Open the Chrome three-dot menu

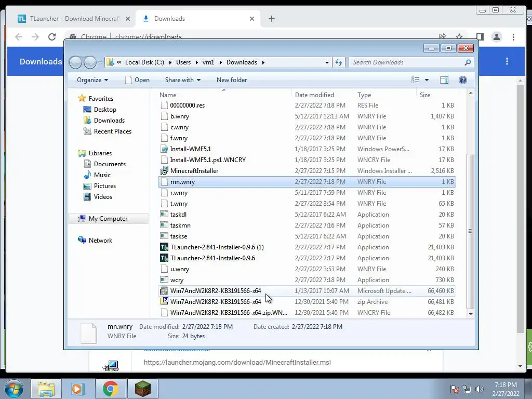click(513, 37)
